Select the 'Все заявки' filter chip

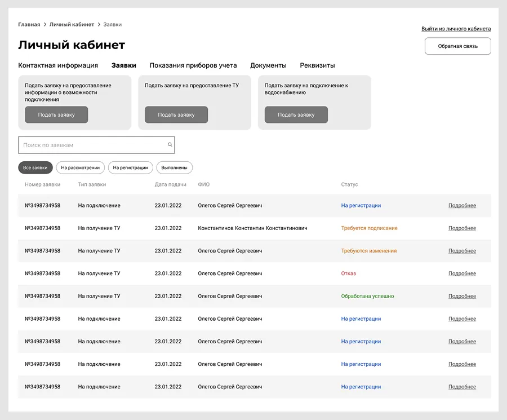35,167
